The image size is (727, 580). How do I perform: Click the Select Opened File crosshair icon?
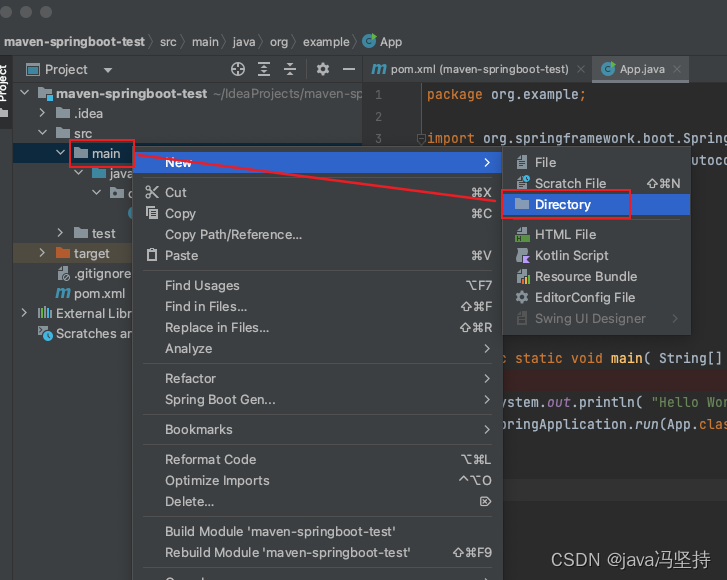[x=238, y=69]
